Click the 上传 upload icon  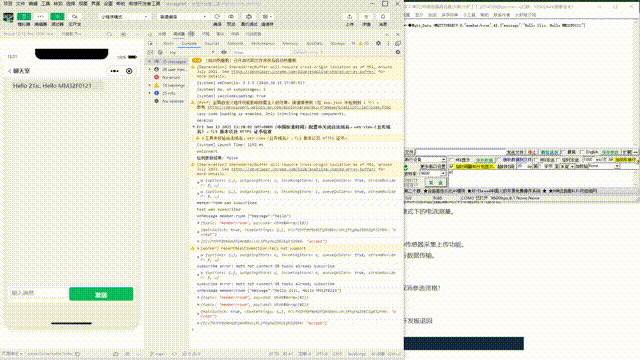349,17
